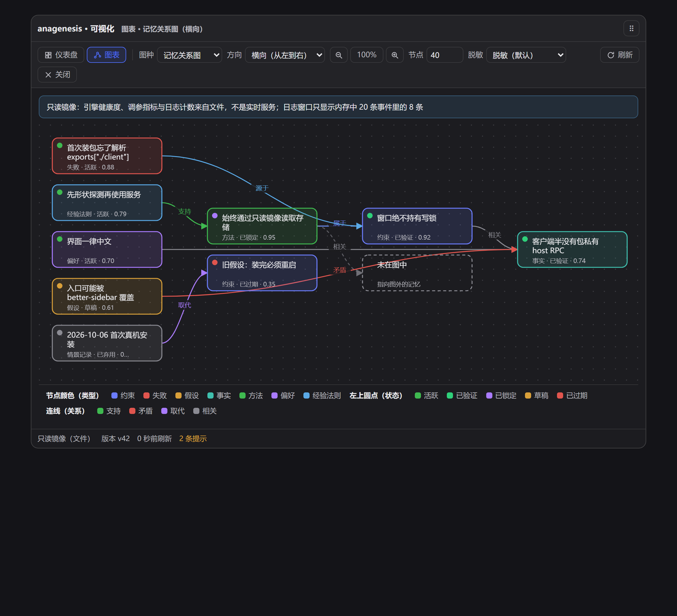Click the green 支持 edge label

pyautogui.click(x=185, y=212)
